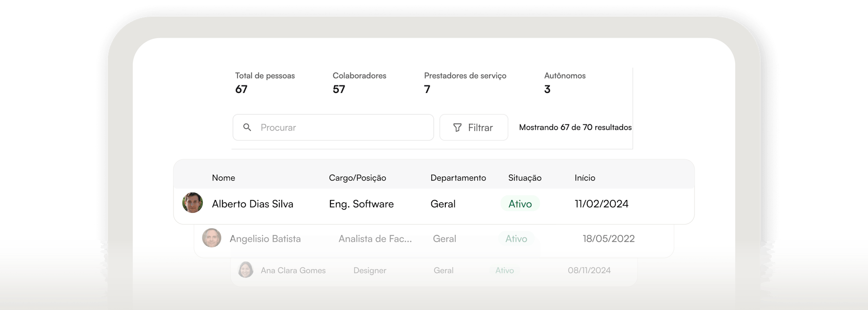Screen dimensions: 868x310
Task: Sort by Cargo/Posição column header
Action: point(357,178)
